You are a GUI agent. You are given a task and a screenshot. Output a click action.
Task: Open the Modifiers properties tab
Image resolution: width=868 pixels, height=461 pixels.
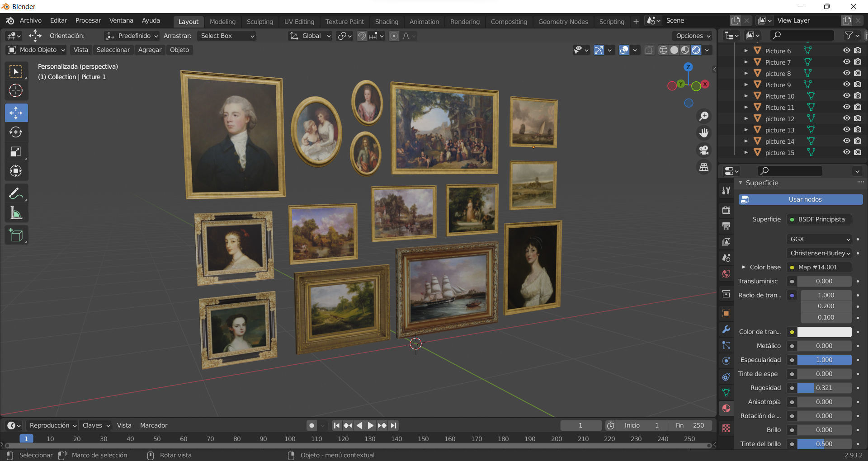726,329
